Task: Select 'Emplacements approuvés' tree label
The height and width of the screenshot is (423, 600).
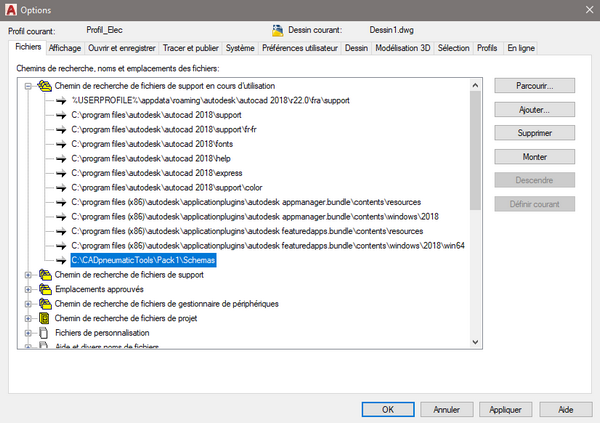Action: 99,289
